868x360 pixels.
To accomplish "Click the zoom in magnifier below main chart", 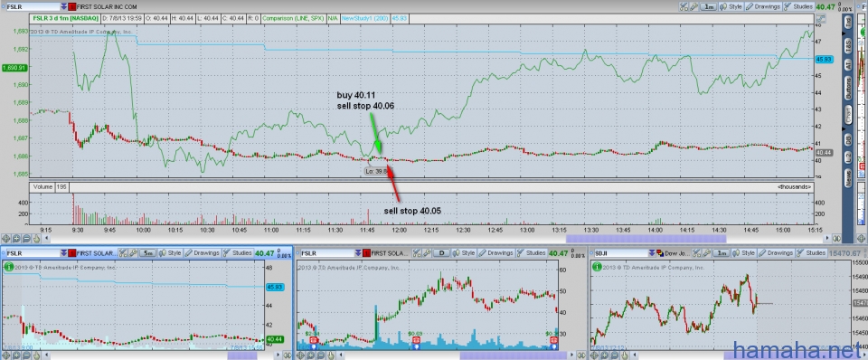I will [16, 239].
